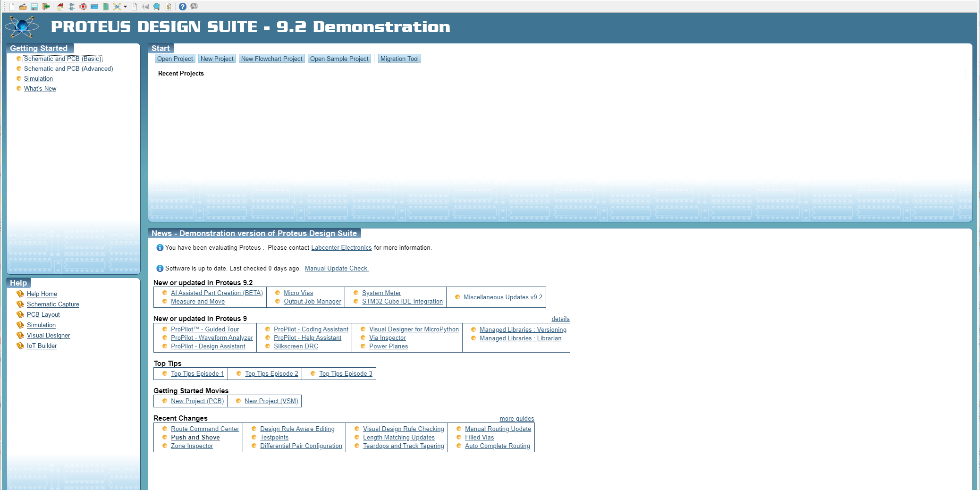Click the Proteus atom logo in header
The height and width of the screenshot is (490, 980).
pos(22,27)
